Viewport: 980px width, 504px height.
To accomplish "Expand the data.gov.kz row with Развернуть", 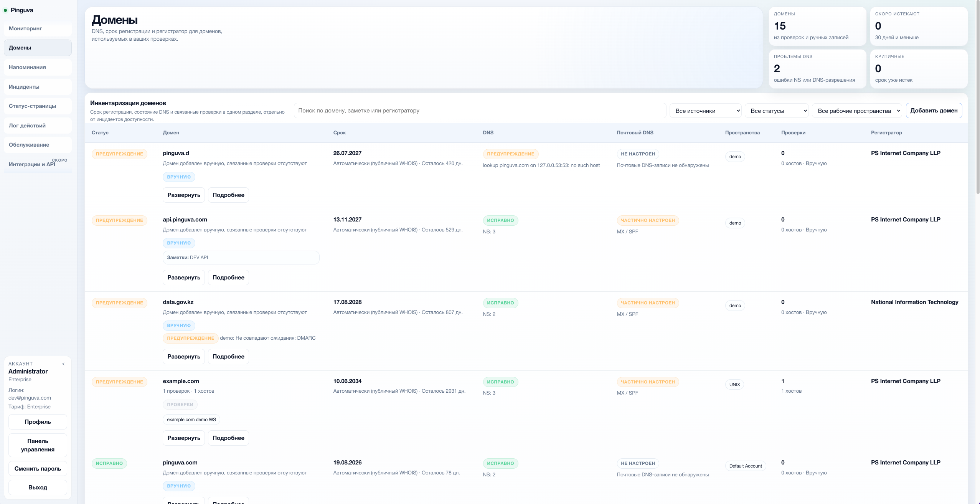I will point(184,357).
